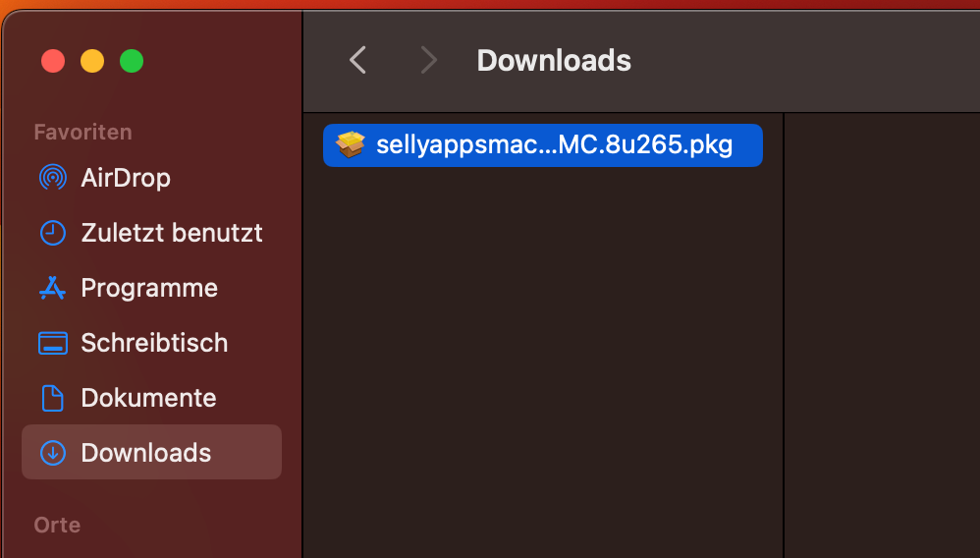Go back with the left chevron

coord(357,61)
